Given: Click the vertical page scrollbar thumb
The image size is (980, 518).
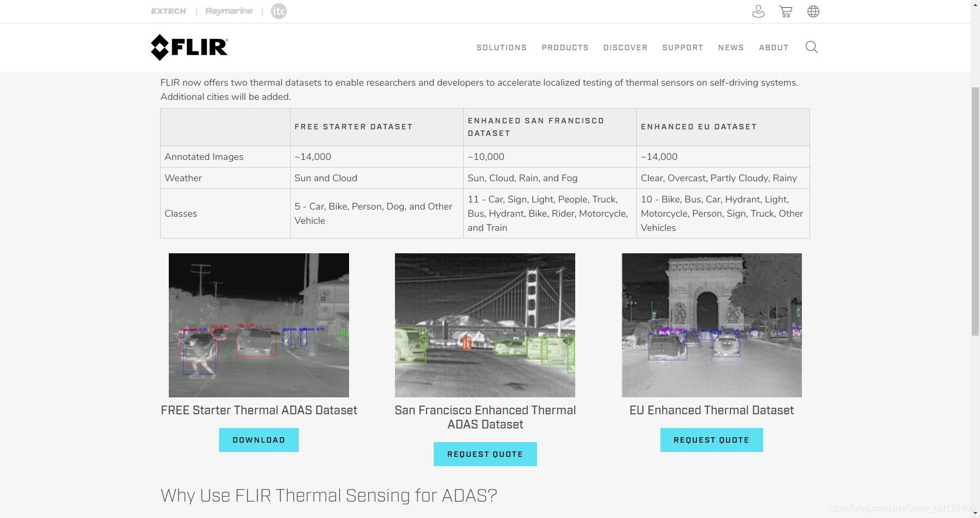Looking at the screenshot, I should [x=975, y=211].
